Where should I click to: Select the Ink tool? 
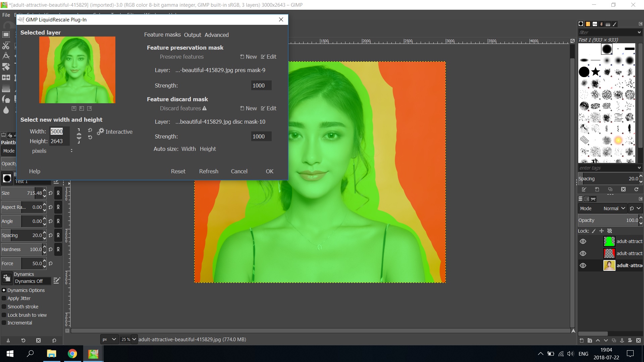click(6, 99)
